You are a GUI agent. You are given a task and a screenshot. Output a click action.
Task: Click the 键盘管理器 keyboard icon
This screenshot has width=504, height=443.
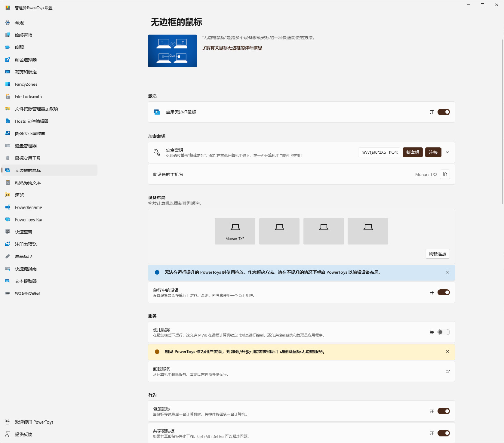click(8, 146)
